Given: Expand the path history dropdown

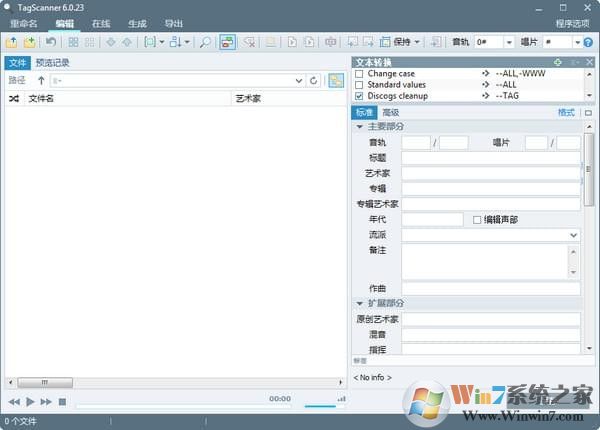Looking at the screenshot, I should [x=299, y=81].
